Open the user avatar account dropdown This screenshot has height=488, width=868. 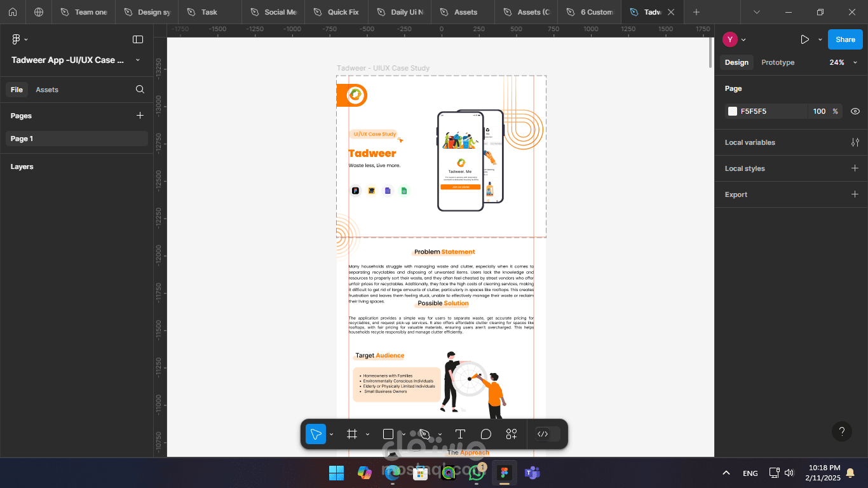[734, 39]
